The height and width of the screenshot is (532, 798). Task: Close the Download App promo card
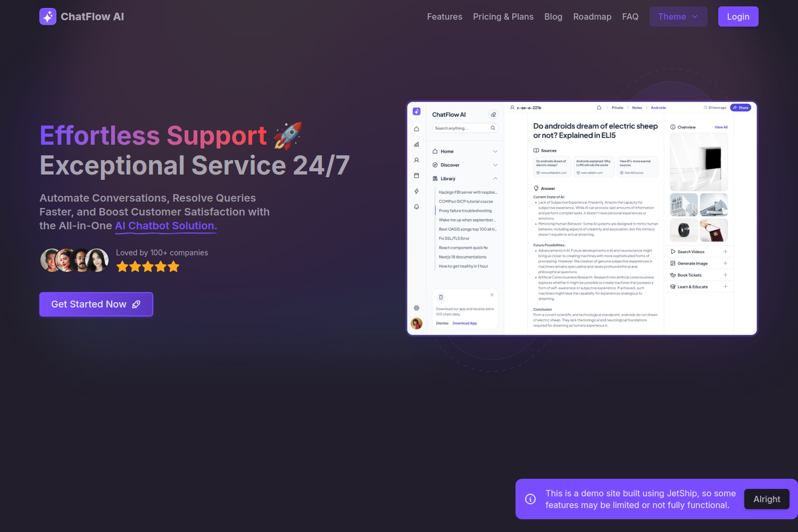click(x=492, y=295)
